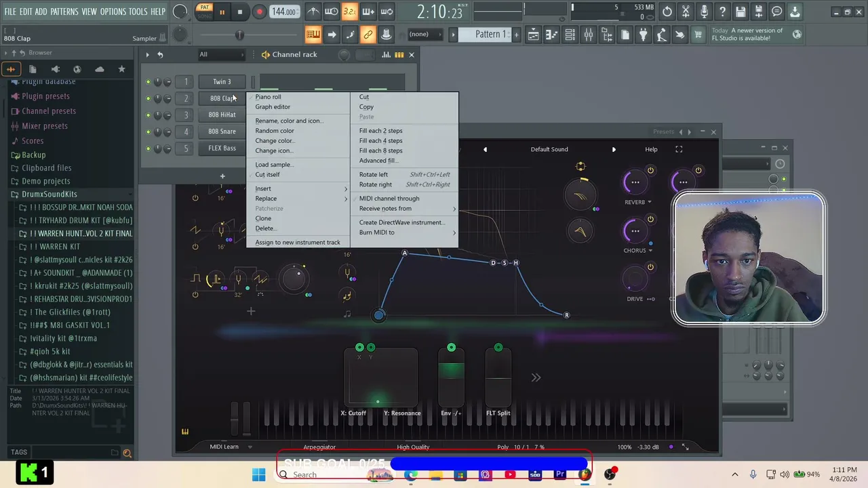Click the save project floppy icon
868x488 pixels.
(741, 12)
